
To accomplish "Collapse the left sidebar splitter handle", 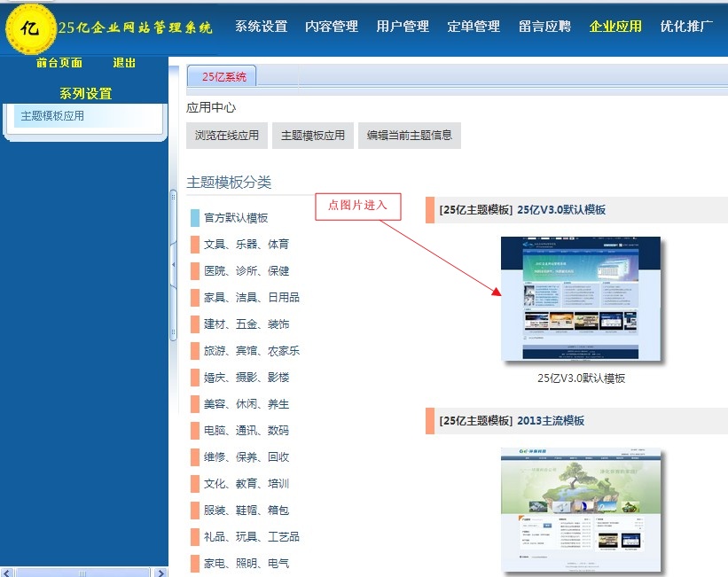I will (173, 265).
